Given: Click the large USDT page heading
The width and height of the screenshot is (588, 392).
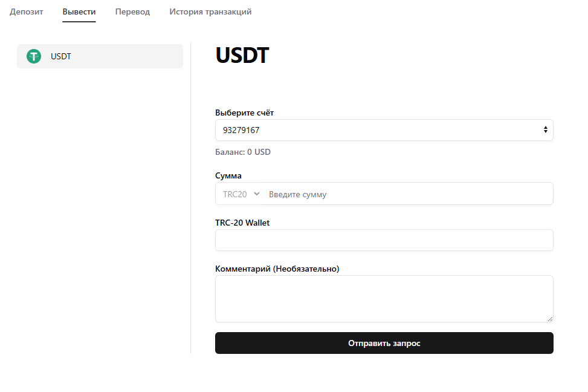Looking at the screenshot, I should pos(242,56).
